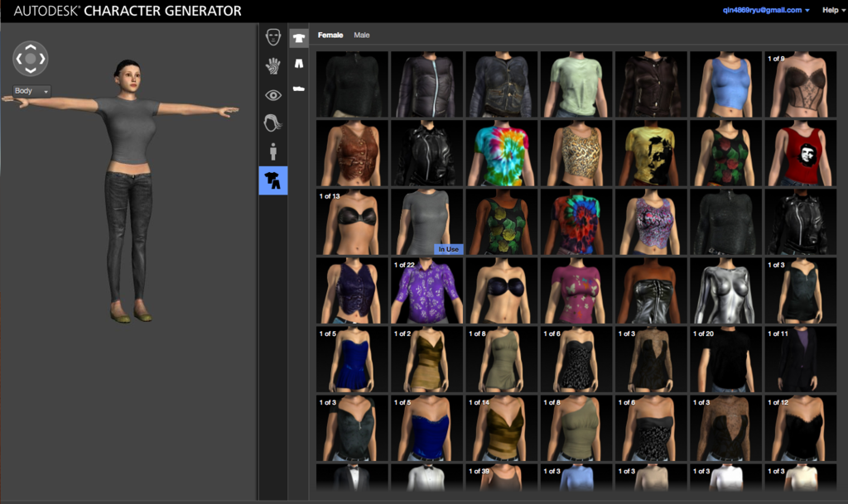The height and width of the screenshot is (504, 848).
Task: Pick the black rose print tank top
Action: click(725, 153)
